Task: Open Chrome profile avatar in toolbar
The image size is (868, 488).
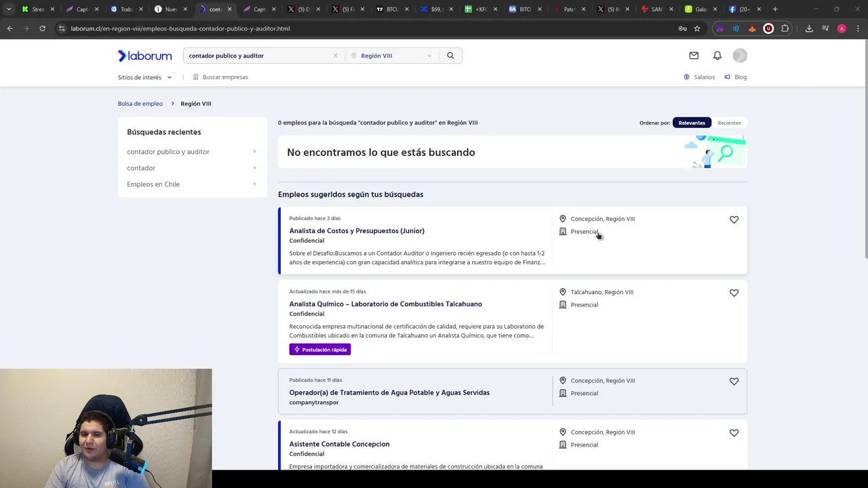Action: tap(842, 28)
